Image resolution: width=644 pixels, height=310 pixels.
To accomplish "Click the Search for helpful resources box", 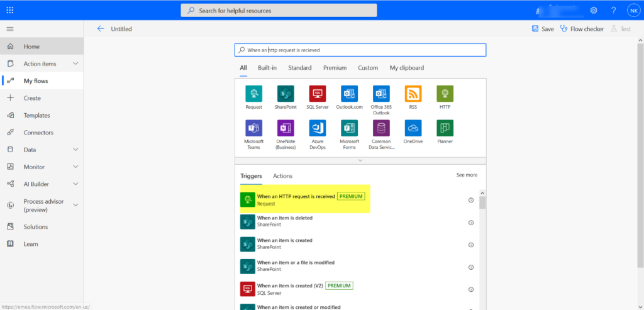I will point(279,11).
